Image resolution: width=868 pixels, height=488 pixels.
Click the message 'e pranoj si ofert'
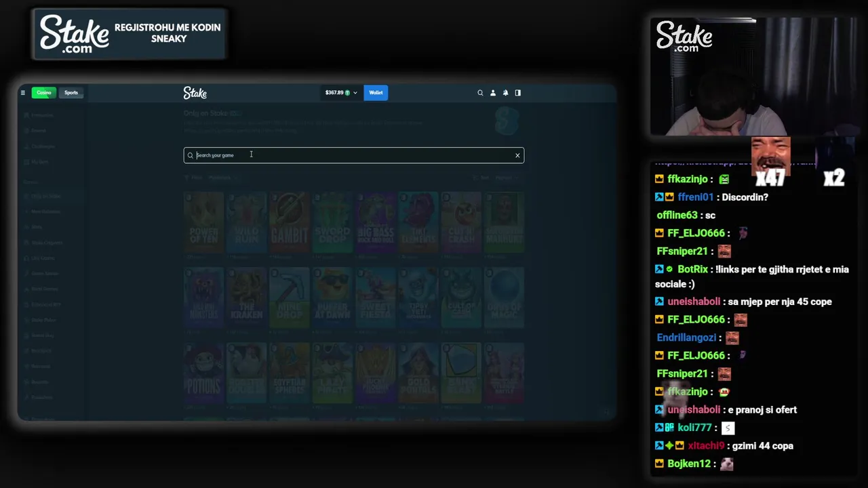pos(762,410)
